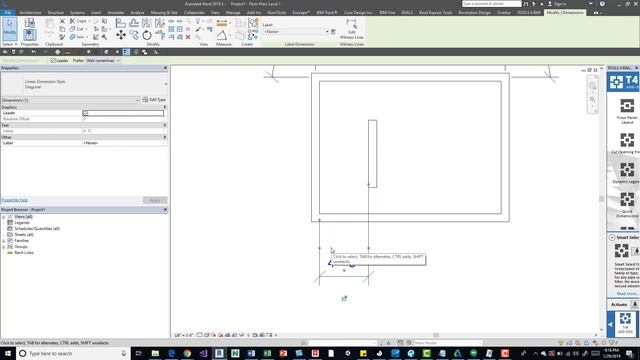Viewport: 640px width, 360px height.
Task: Click the Apply button in Properties
Action: point(155,200)
